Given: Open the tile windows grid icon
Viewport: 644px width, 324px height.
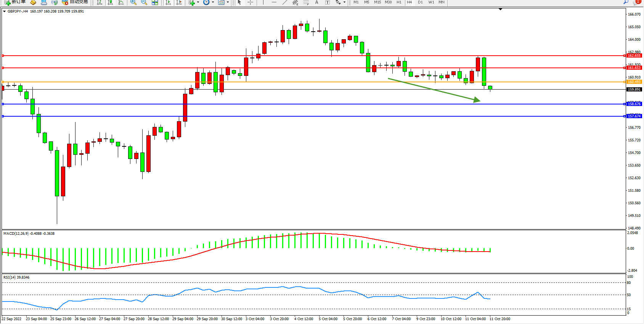Looking at the screenshot, I should point(155,2).
